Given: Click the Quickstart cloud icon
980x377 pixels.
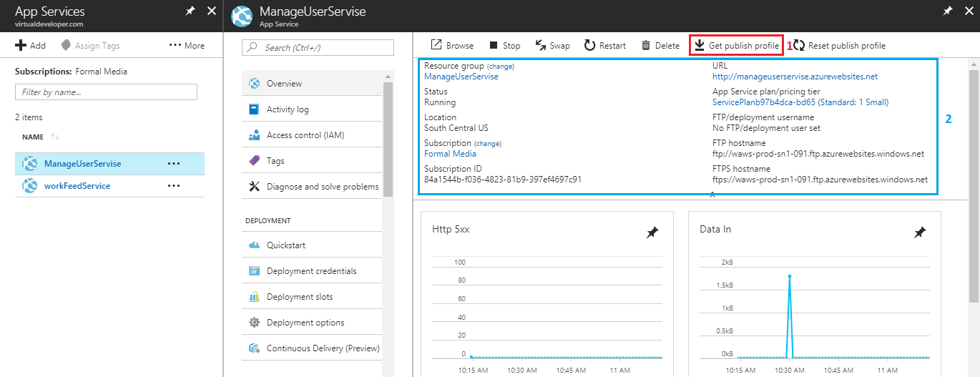Looking at the screenshot, I should tap(254, 245).
